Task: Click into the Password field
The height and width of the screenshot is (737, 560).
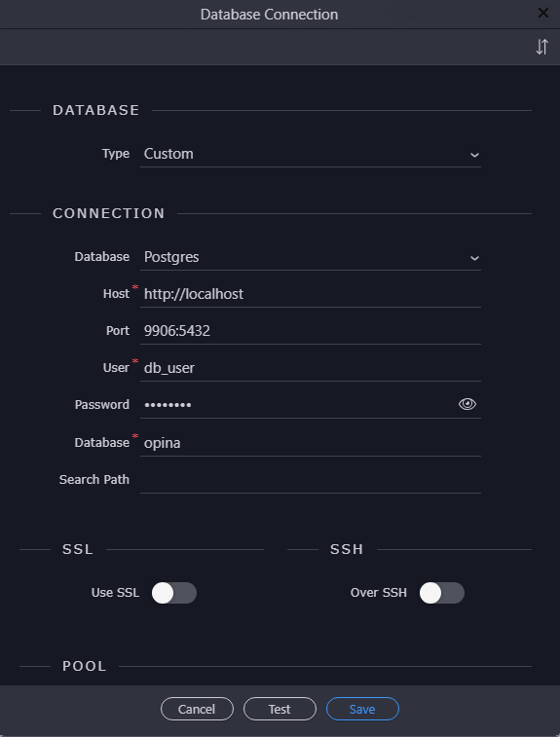Action: pos(299,405)
